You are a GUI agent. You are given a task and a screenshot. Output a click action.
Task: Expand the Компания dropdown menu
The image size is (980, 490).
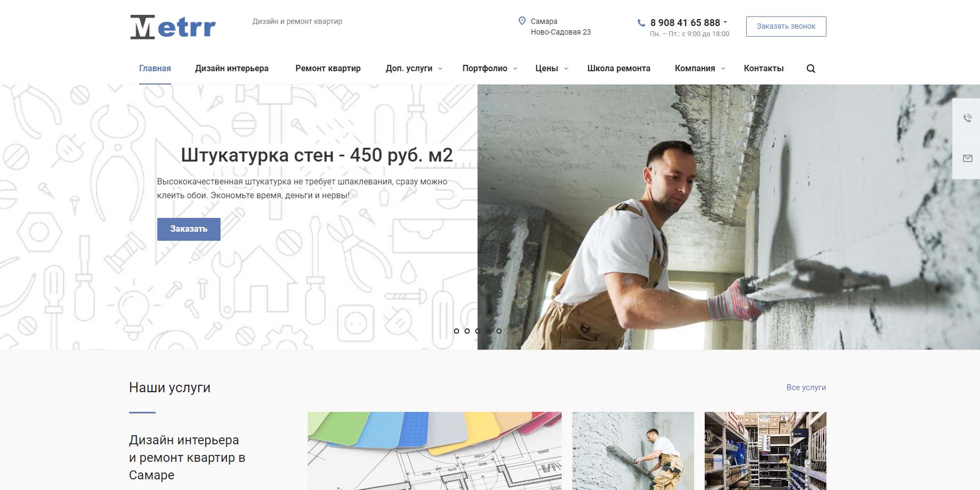click(699, 69)
